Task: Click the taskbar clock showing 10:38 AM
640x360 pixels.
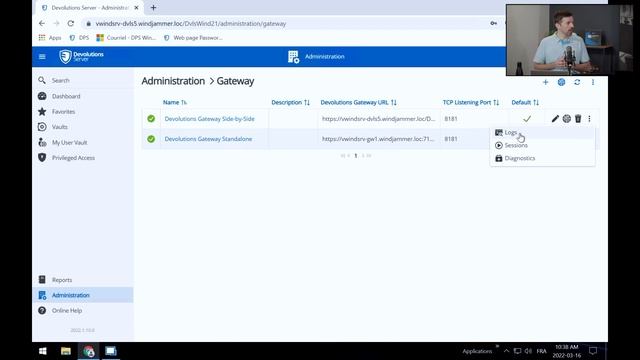Action: [x=567, y=351]
